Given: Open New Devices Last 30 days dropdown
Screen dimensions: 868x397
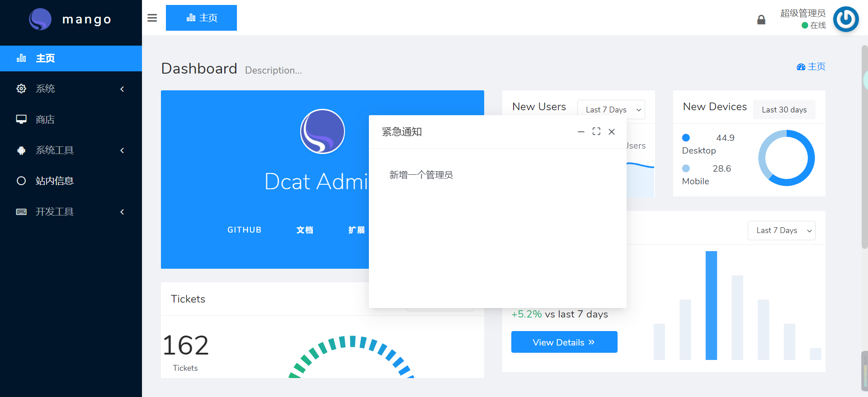Looking at the screenshot, I should point(784,110).
